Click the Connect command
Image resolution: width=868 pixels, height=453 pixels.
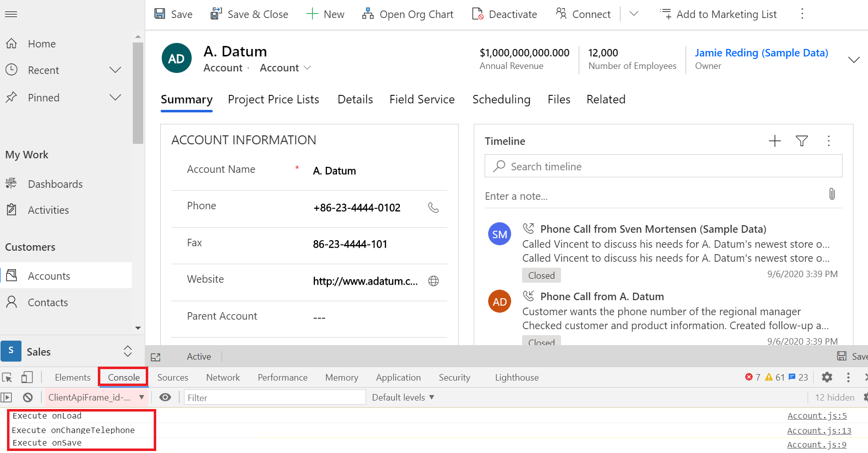(x=583, y=14)
